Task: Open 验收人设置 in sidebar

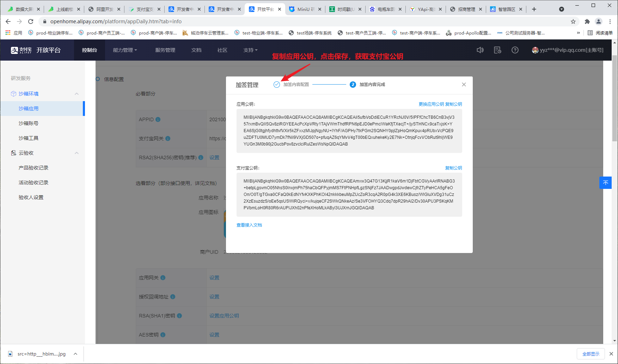Action: [31, 197]
